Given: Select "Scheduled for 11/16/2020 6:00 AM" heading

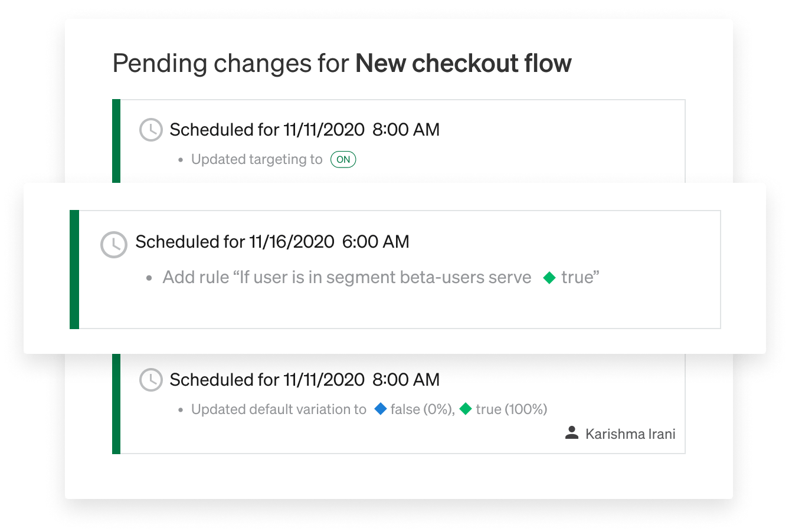Looking at the screenshot, I should (272, 242).
